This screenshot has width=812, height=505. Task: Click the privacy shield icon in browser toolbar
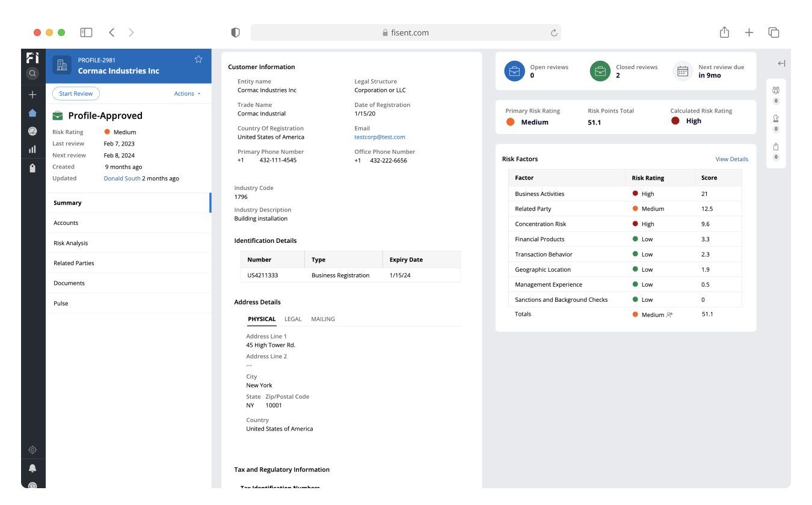pos(235,32)
